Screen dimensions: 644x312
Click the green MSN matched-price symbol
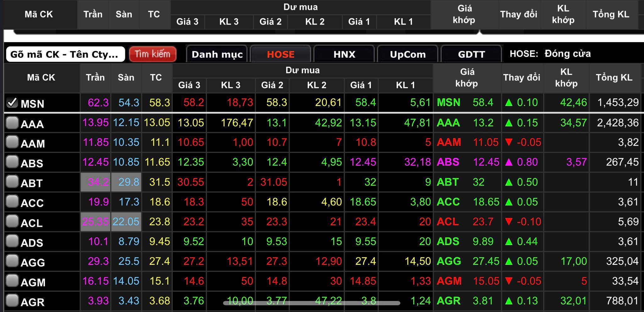(449, 103)
